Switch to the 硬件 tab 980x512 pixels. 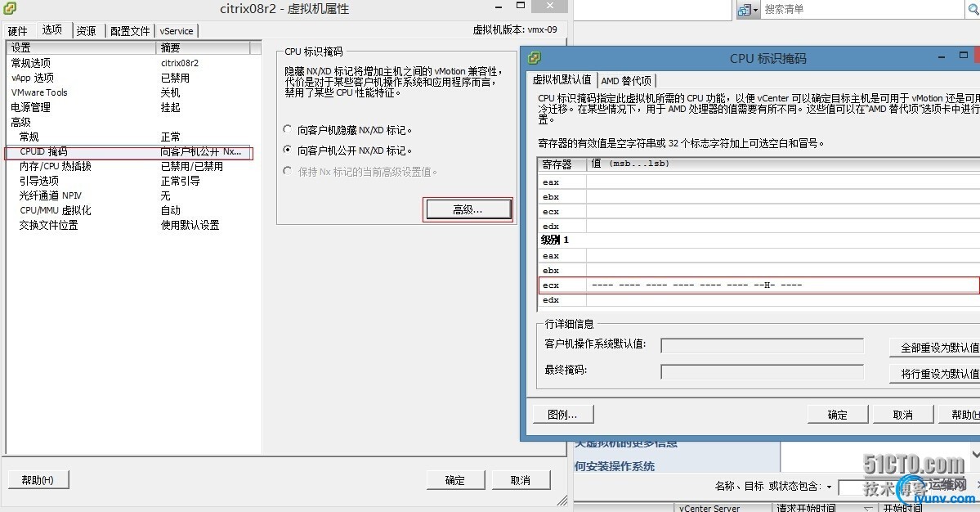click(x=17, y=30)
